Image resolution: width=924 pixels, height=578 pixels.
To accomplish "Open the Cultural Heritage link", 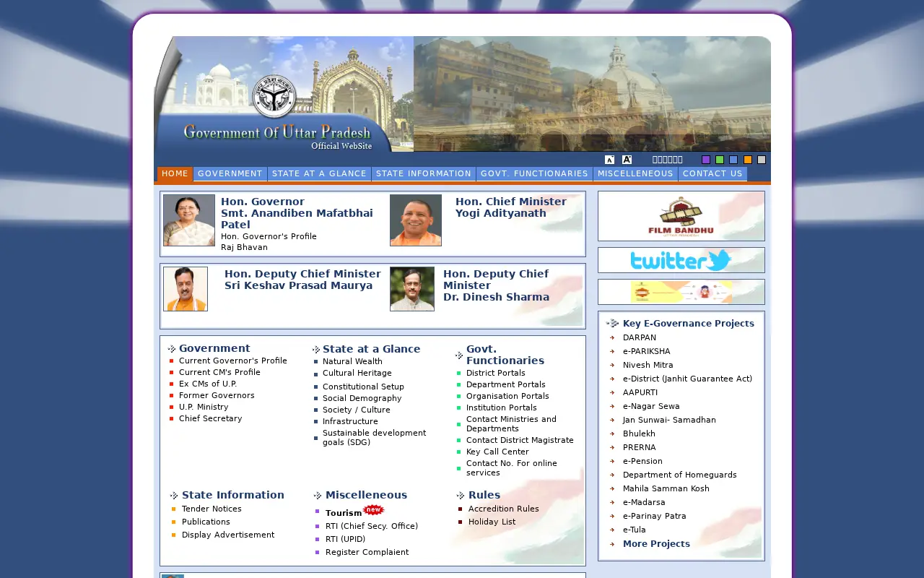I will point(357,374).
